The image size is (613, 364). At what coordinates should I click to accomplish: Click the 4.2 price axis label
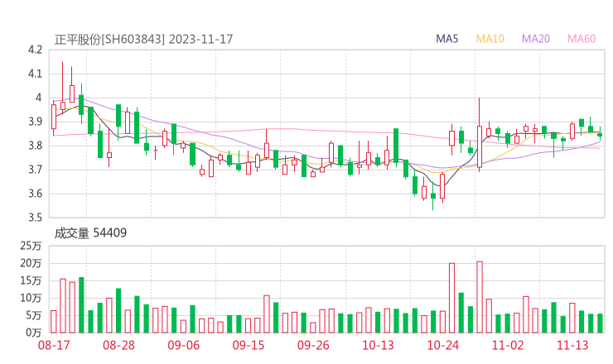[x=35, y=50]
